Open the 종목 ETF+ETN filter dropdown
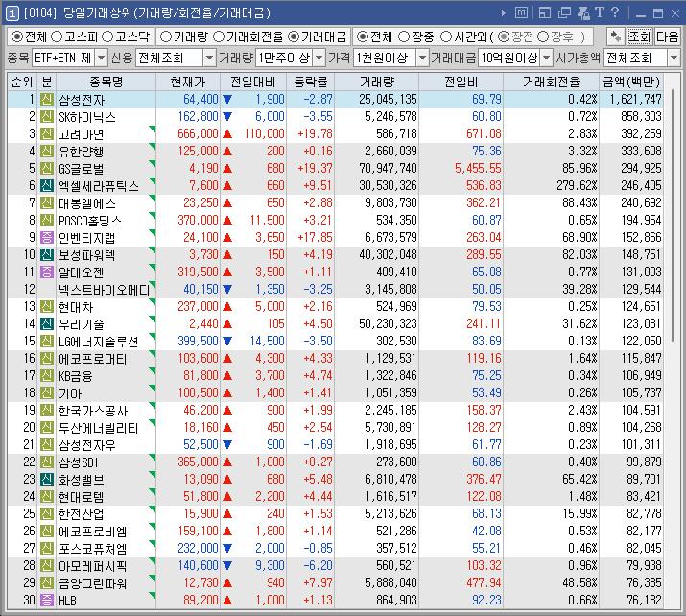686x616 pixels. (x=101, y=58)
